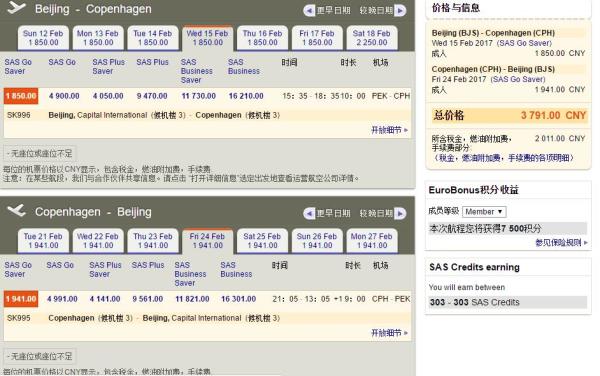The width and height of the screenshot is (600, 376).
Task: Select the Thu 16 Feb outbound date tab
Action: coord(262,38)
